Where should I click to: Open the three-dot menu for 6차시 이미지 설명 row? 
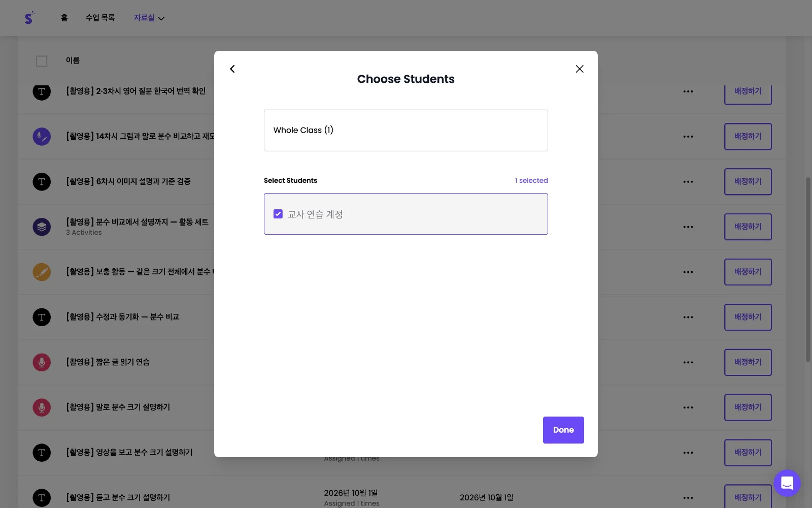point(688,182)
